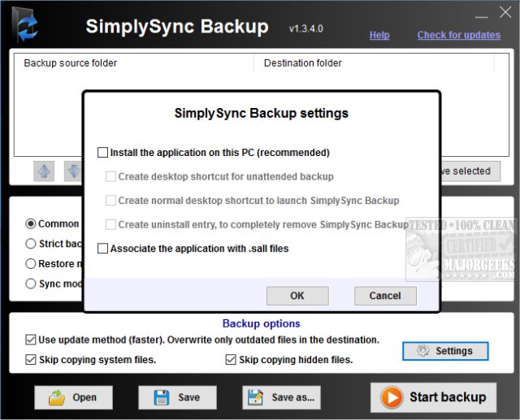Image resolution: width=520 pixels, height=420 pixels.
Task: Click the Check for updates link
Action: point(458,35)
